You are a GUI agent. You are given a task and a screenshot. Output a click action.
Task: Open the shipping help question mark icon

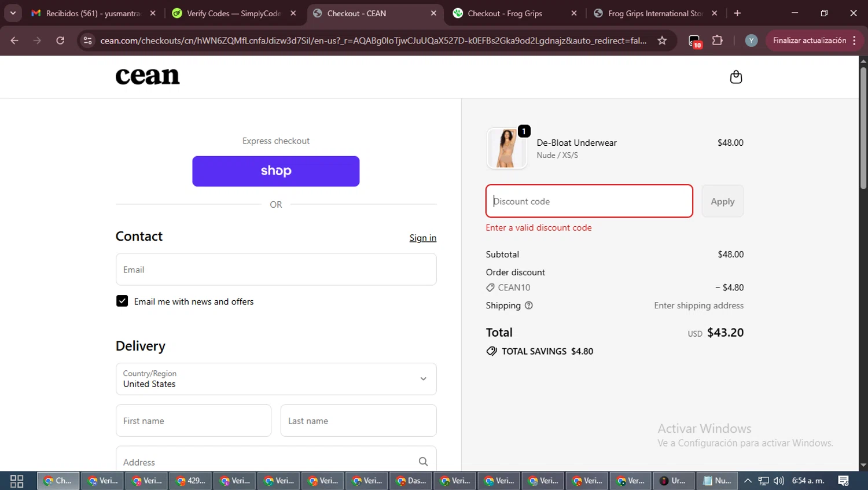pos(528,305)
